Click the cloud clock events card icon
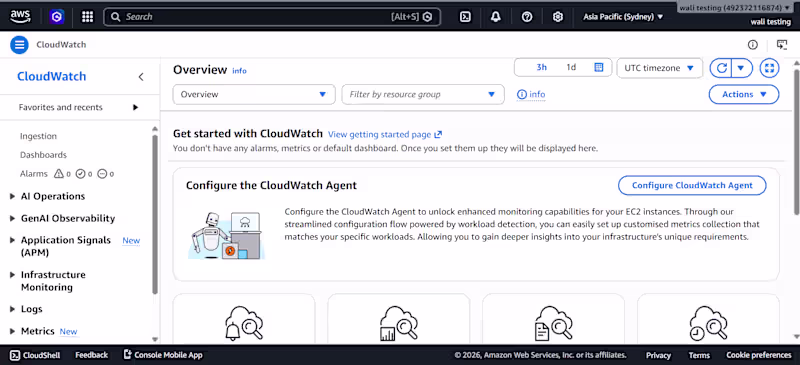The height and width of the screenshot is (365, 800). click(708, 323)
